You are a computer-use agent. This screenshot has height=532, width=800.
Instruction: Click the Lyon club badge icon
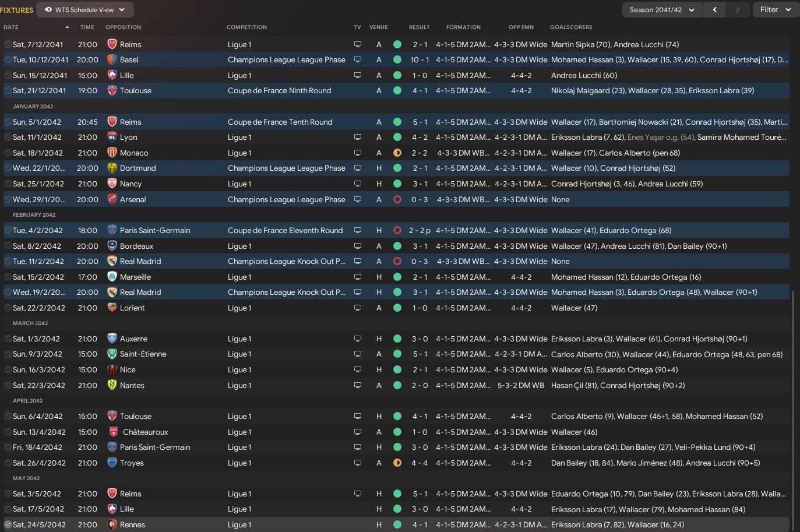pyautogui.click(x=112, y=137)
